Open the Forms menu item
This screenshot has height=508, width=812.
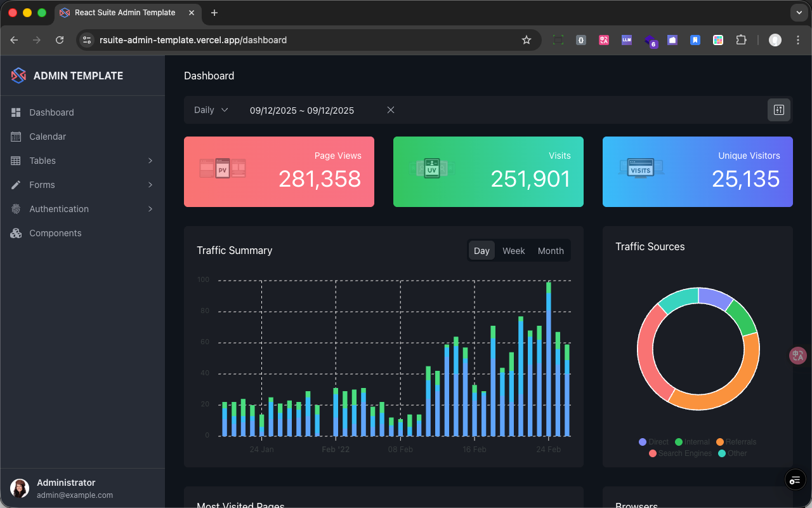pyautogui.click(x=42, y=185)
